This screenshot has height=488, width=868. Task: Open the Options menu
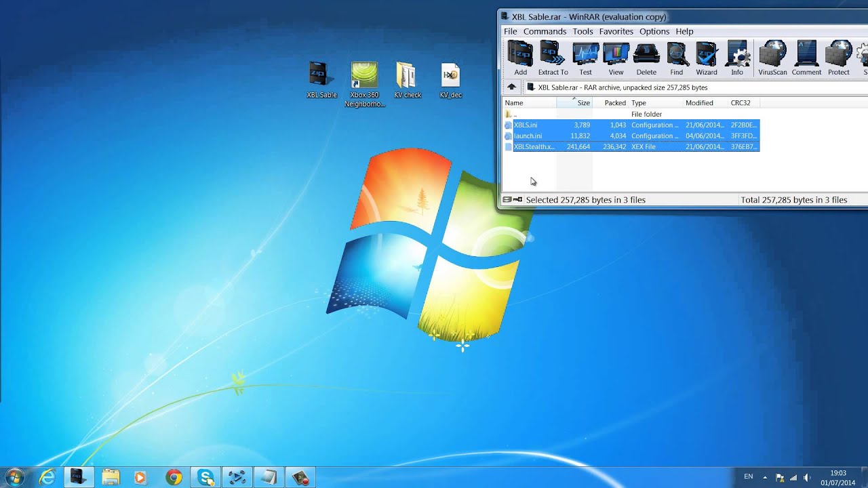(x=654, y=31)
